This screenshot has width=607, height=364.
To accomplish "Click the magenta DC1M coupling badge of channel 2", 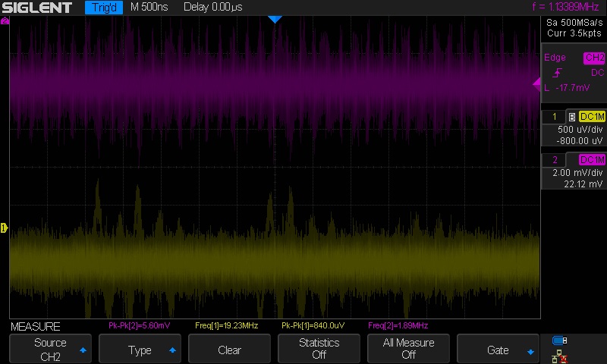I will [x=592, y=160].
